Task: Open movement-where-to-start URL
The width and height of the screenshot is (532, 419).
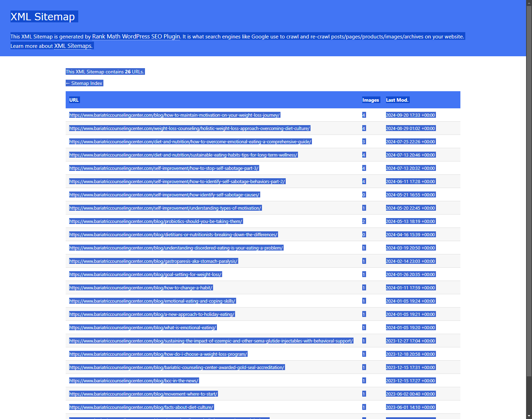Action: click(x=143, y=394)
